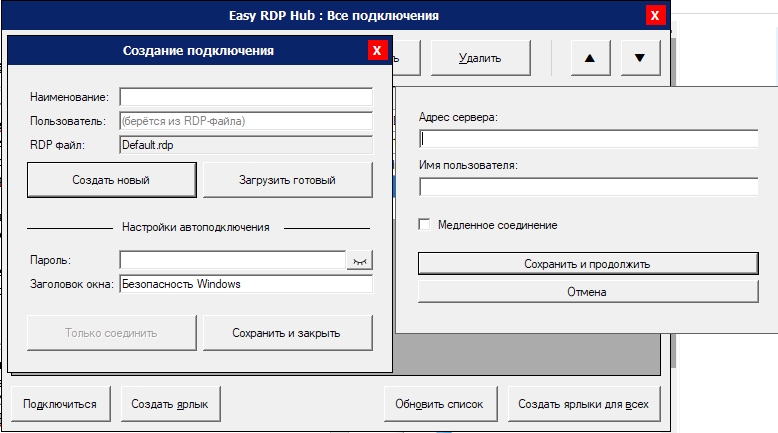Click the Загрузить готовый button

tap(287, 180)
